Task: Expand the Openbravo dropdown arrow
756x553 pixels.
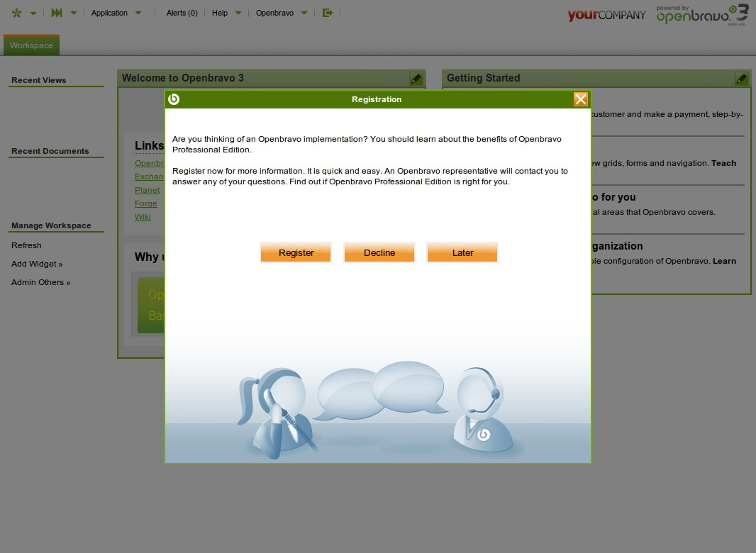Action: point(304,13)
